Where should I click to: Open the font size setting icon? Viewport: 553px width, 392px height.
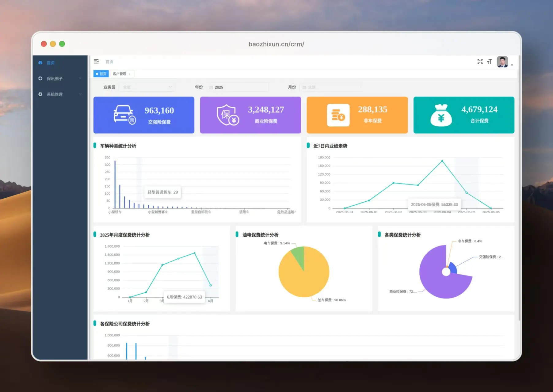click(490, 62)
